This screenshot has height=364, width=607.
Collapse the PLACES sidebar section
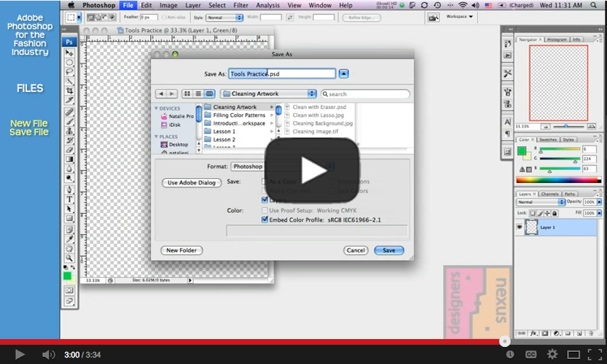(157, 137)
